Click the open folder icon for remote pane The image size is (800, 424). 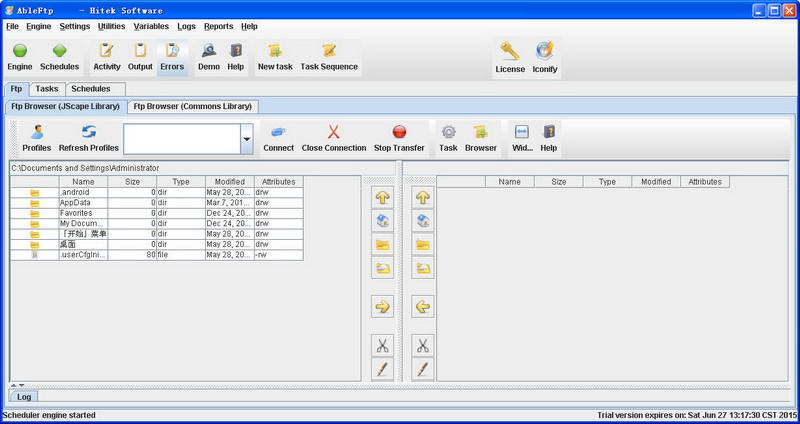point(422,268)
